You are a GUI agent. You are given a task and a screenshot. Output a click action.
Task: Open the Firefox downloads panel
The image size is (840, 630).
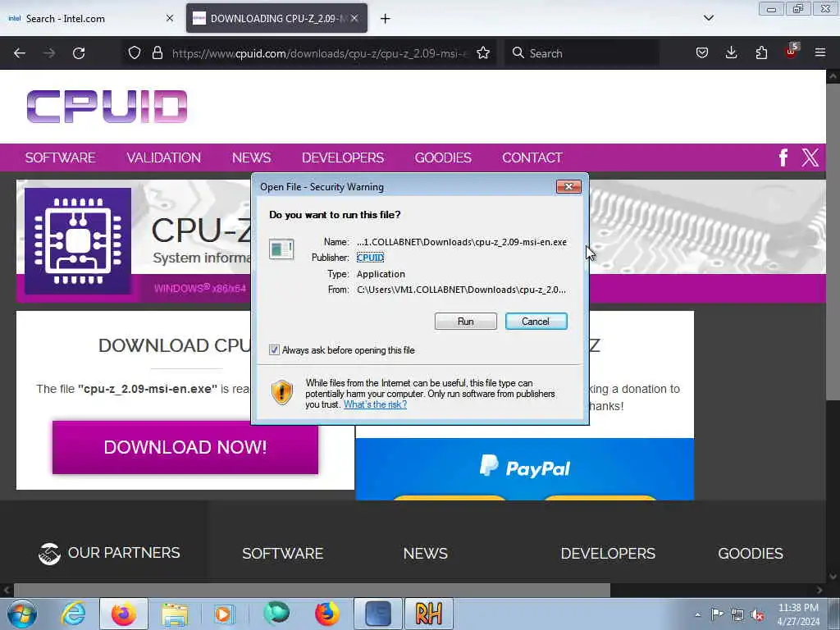coord(731,53)
